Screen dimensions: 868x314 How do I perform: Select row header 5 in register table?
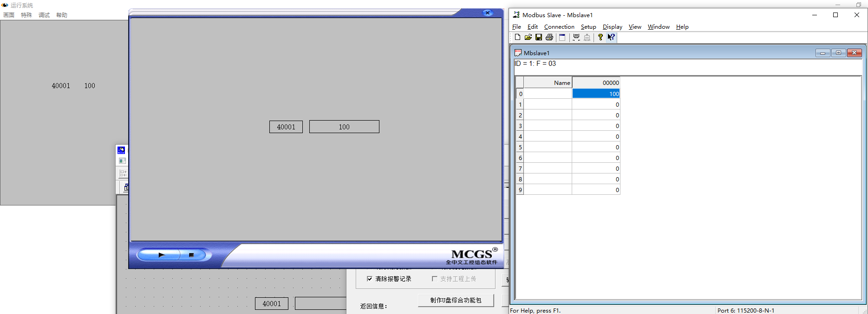pyautogui.click(x=520, y=147)
